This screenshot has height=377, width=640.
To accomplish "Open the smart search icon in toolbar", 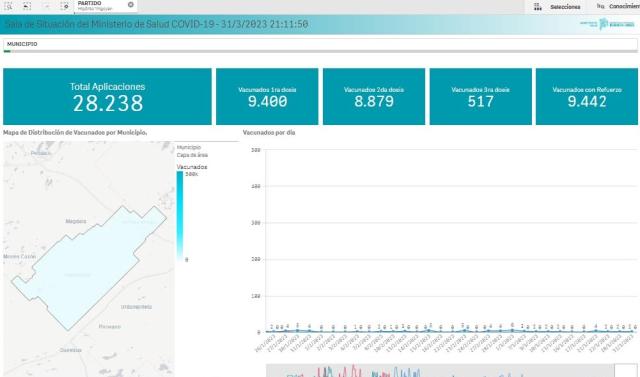I will coord(8,6).
